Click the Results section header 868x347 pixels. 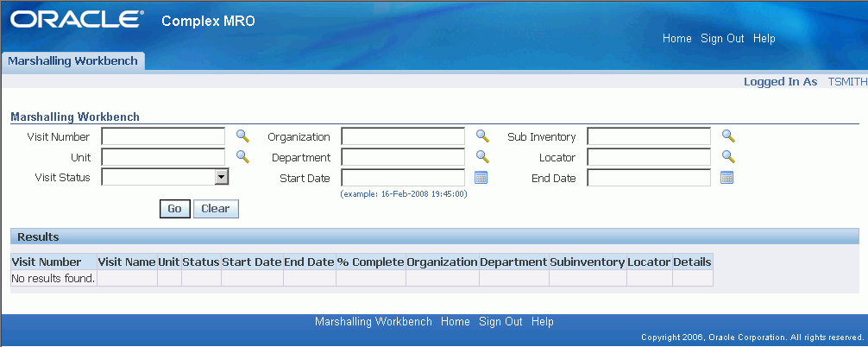pyautogui.click(x=435, y=237)
